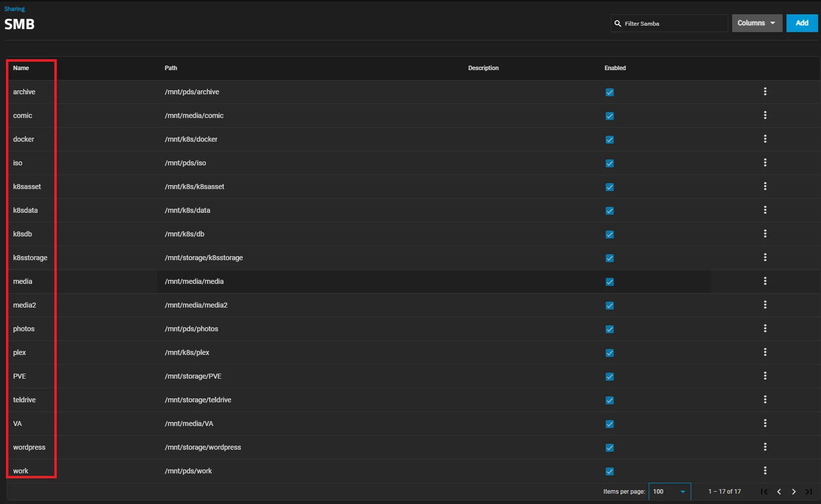Screen dimensions: 821x504
Task: Click the Sharing breadcrumb link
Action: coord(14,8)
